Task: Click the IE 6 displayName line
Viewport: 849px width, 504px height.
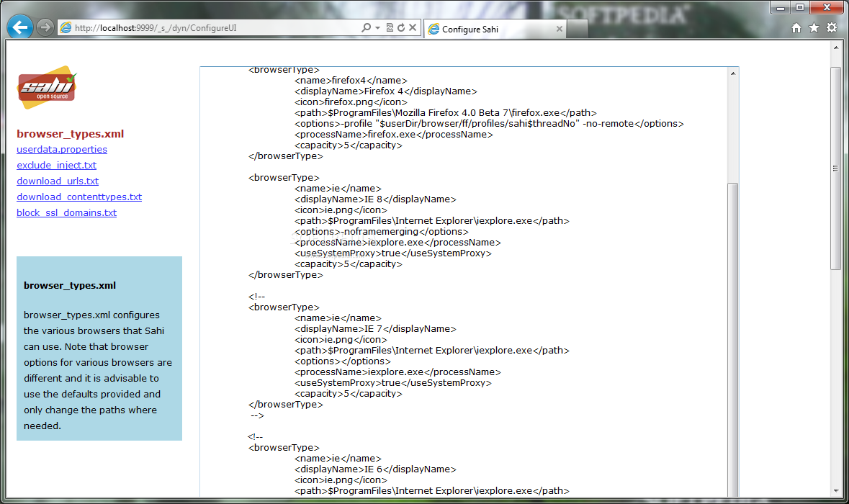Action: pos(375,469)
